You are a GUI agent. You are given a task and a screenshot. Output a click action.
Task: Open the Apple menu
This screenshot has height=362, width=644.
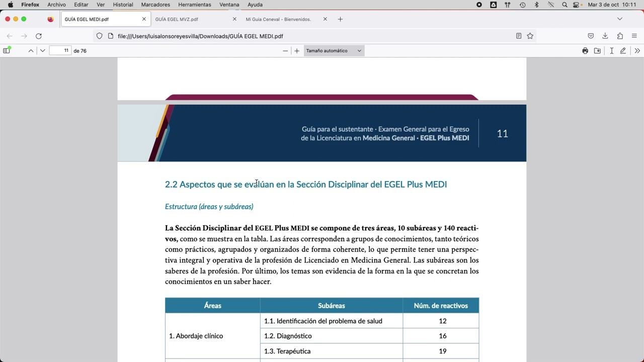click(x=11, y=5)
